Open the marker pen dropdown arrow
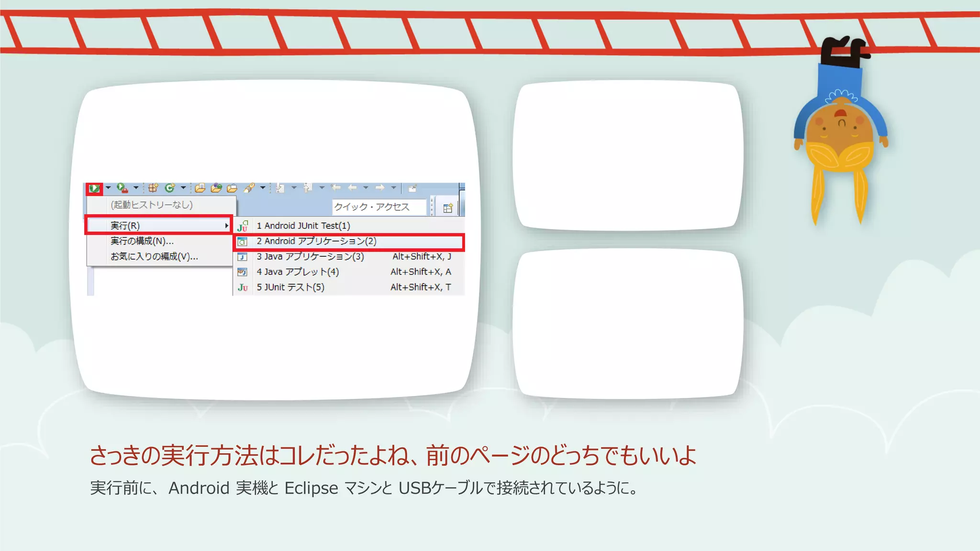 pos(263,187)
